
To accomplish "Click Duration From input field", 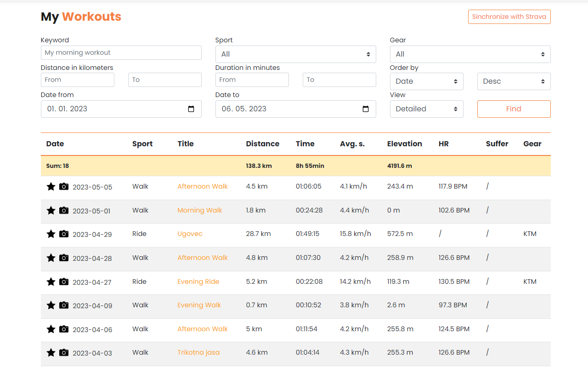I will 252,80.
